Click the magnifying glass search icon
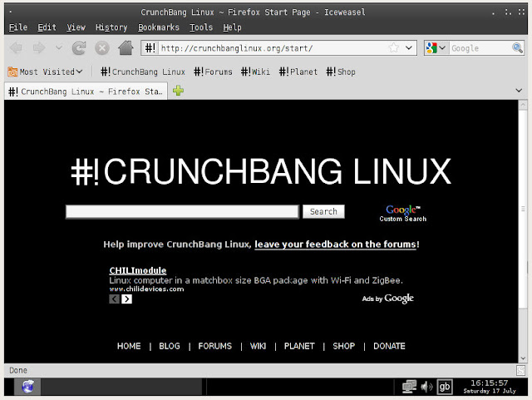 click(517, 48)
